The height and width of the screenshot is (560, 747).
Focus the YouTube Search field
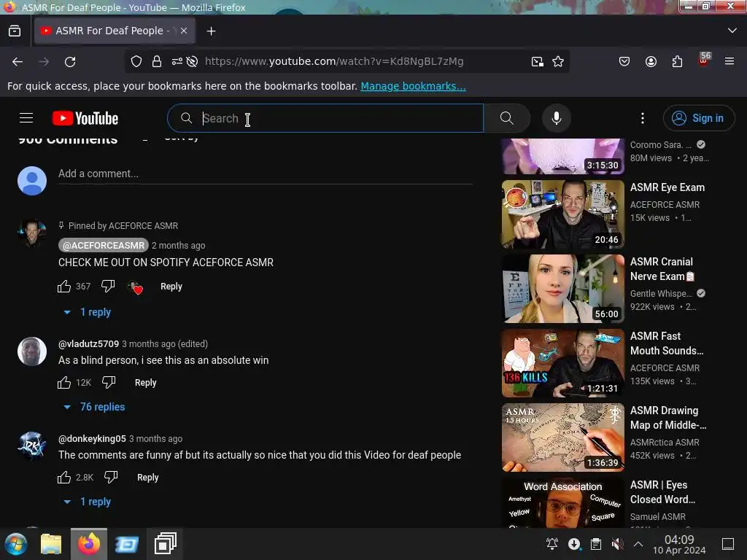point(325,118)
